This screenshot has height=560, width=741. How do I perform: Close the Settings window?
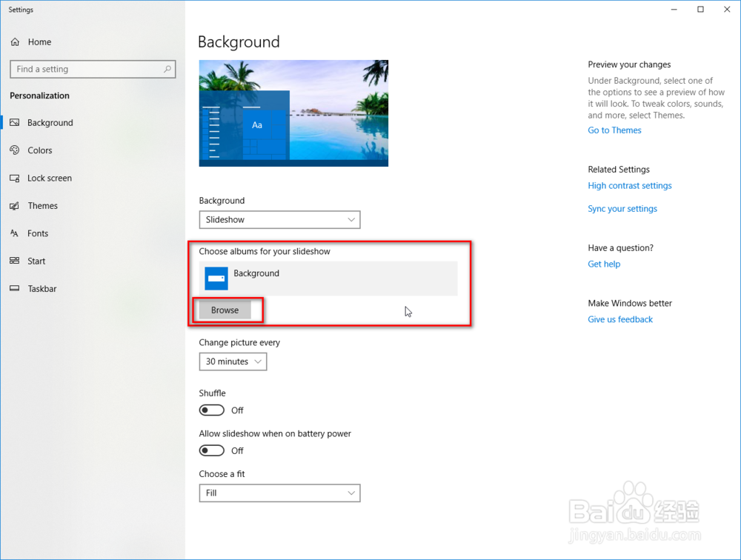point(728,10)
